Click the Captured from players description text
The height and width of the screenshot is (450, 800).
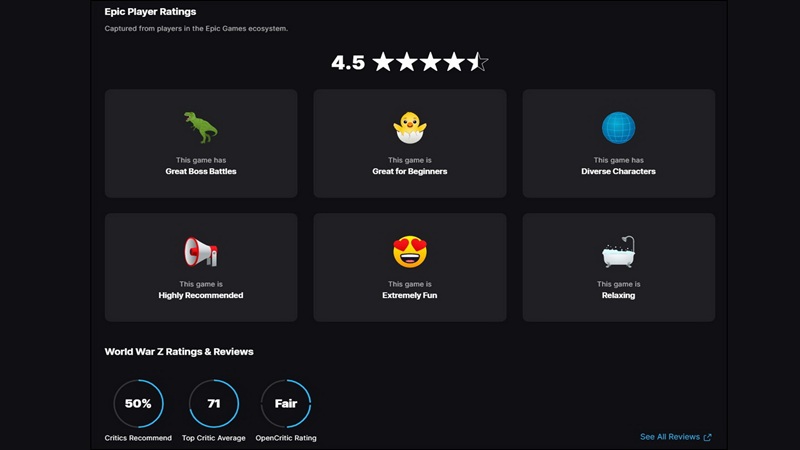(196, 29)
